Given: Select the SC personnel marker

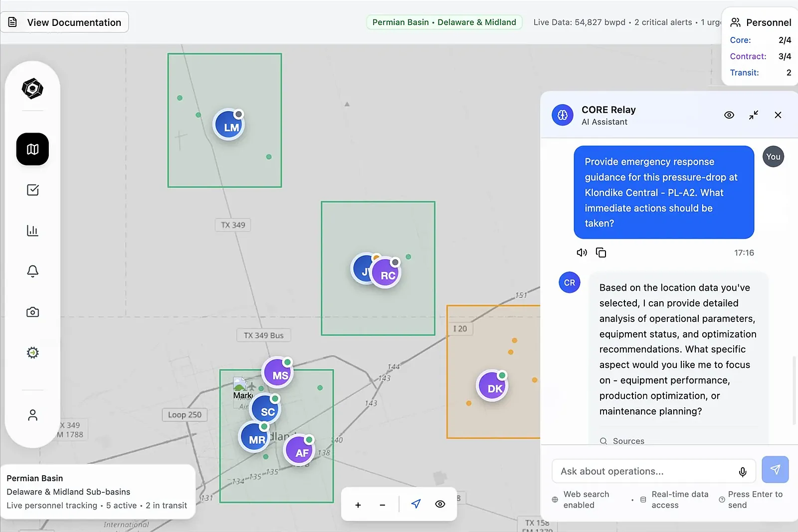Looking at the screenshot, I should click(x=266, y=409).
